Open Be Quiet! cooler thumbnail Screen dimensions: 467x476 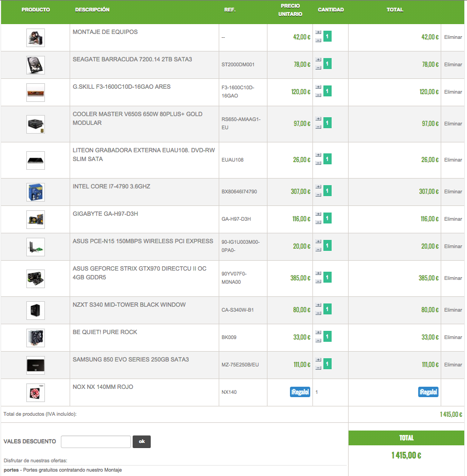pos(36,338)
